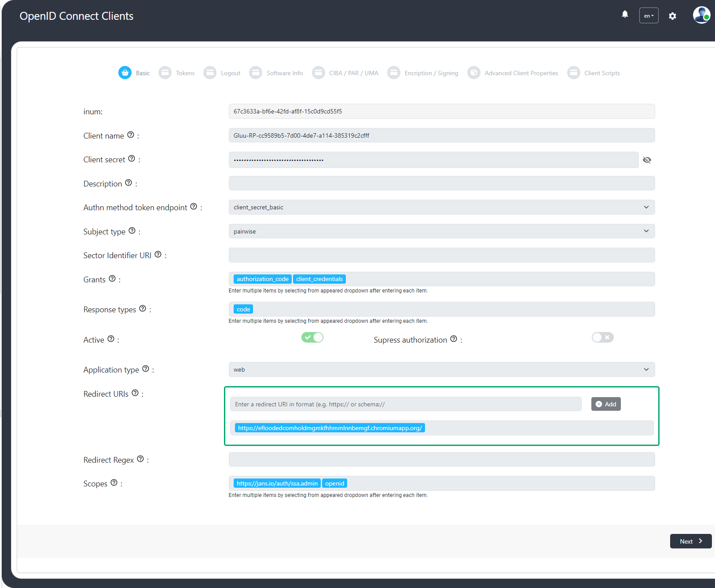Open the en language selector
This screenshot has height=588, width=715.
(x=649, y=16)
